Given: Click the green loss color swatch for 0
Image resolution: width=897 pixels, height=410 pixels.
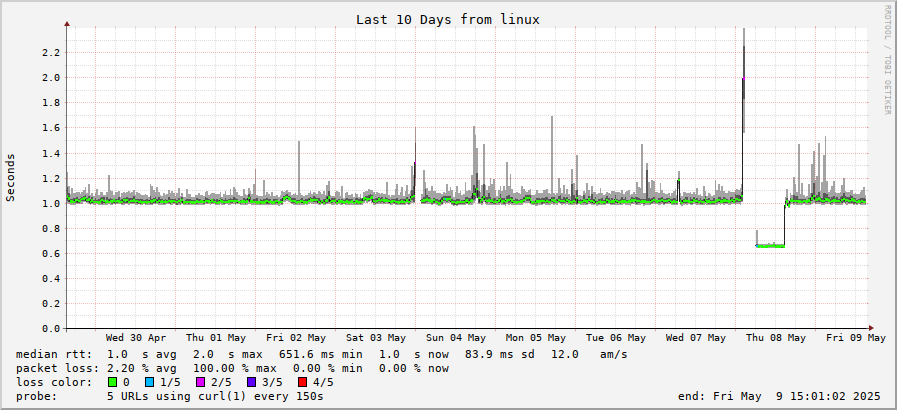Looking at the screenshot, I should [112, 382].
